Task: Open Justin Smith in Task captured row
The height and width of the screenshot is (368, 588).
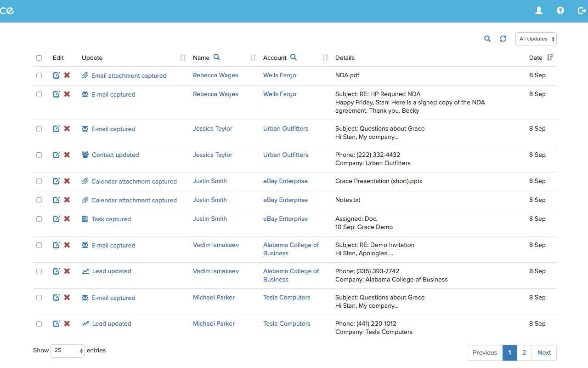Action: tap(210, 219)
